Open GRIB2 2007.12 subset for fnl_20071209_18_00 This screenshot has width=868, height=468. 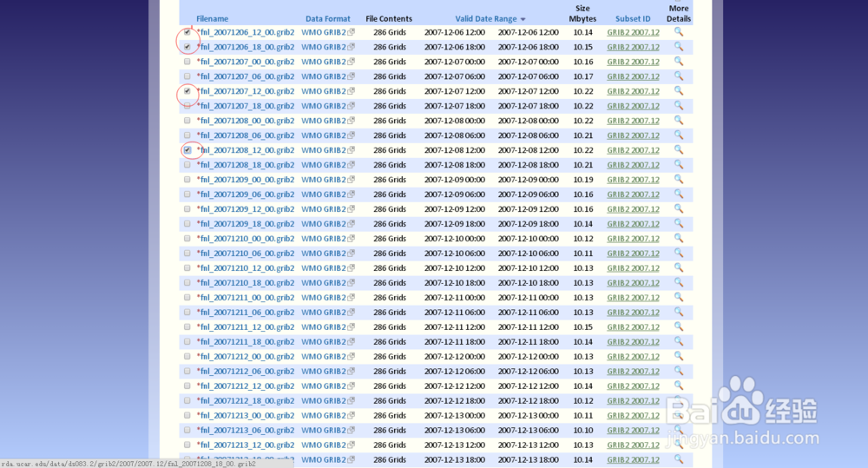click(634, 224)
